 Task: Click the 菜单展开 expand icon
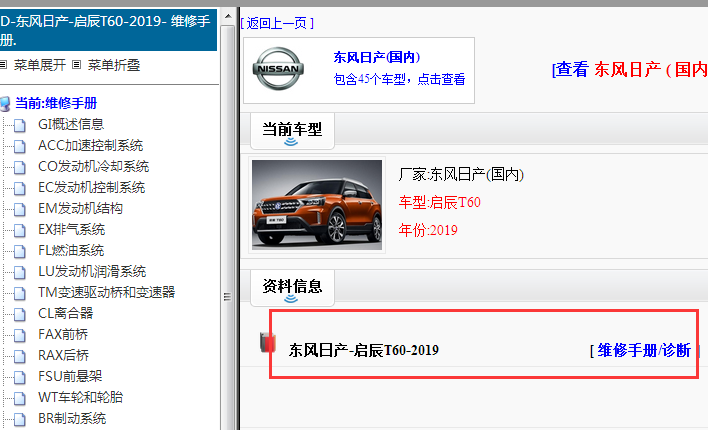3,65
